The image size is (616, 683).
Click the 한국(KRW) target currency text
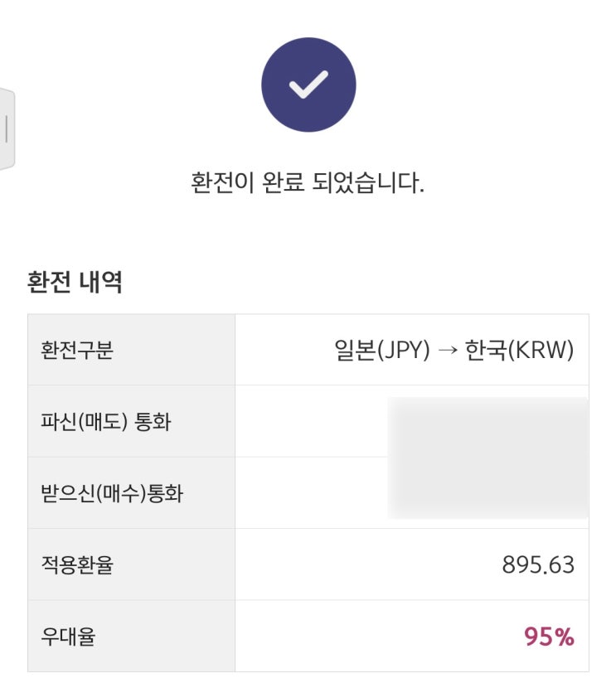click(520, 351)
